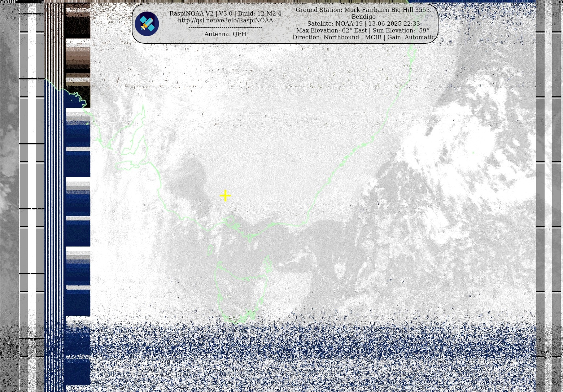Open the qsl.net RaspiNOAA URL
This screenshot has height=392, width=563.
point(225,21)
